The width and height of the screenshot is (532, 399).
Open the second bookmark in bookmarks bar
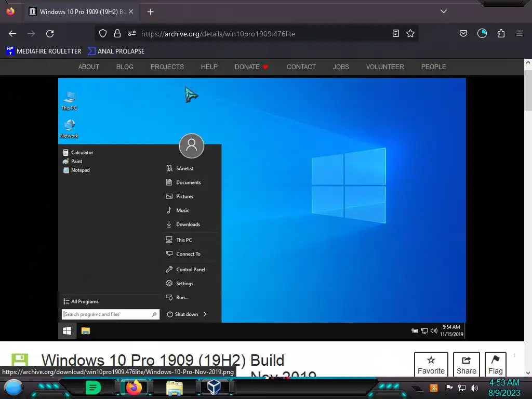point(116,51)
